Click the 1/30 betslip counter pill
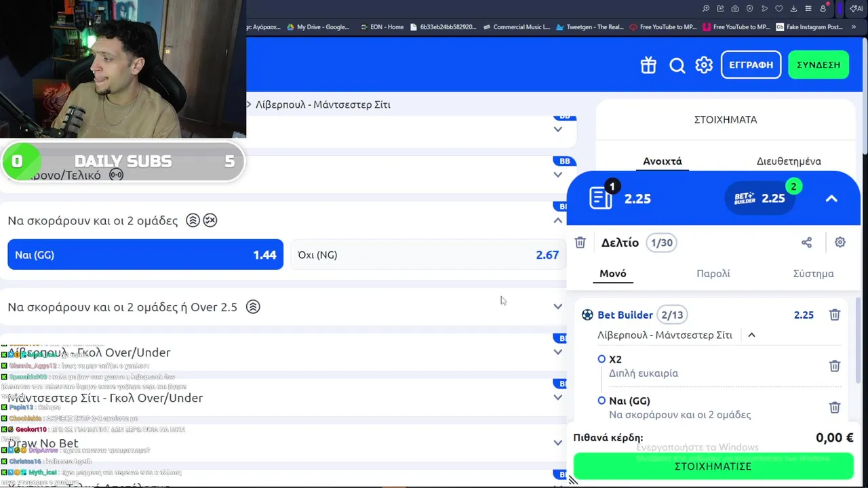 [661, 243]
